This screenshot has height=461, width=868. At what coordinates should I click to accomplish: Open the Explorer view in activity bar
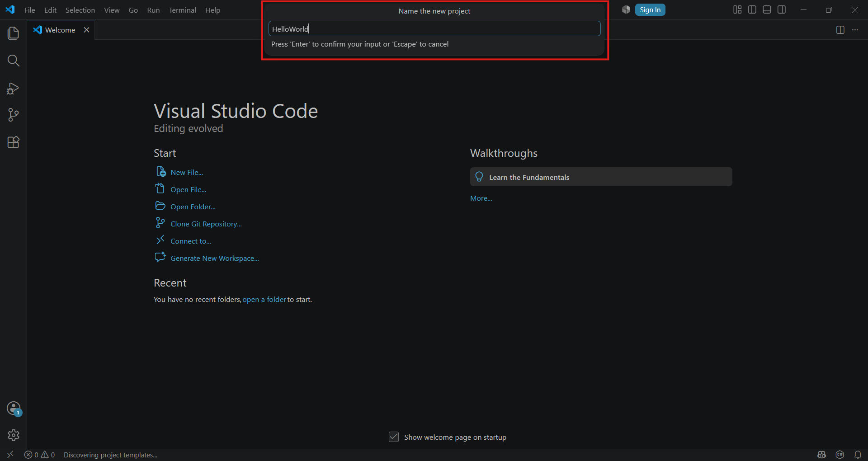click(14, 33)
